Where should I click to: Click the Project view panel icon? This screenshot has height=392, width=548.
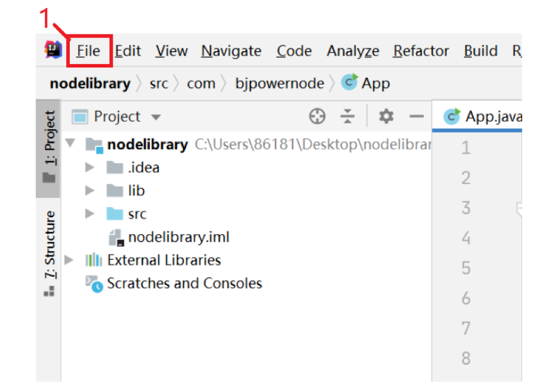(79, 117)
